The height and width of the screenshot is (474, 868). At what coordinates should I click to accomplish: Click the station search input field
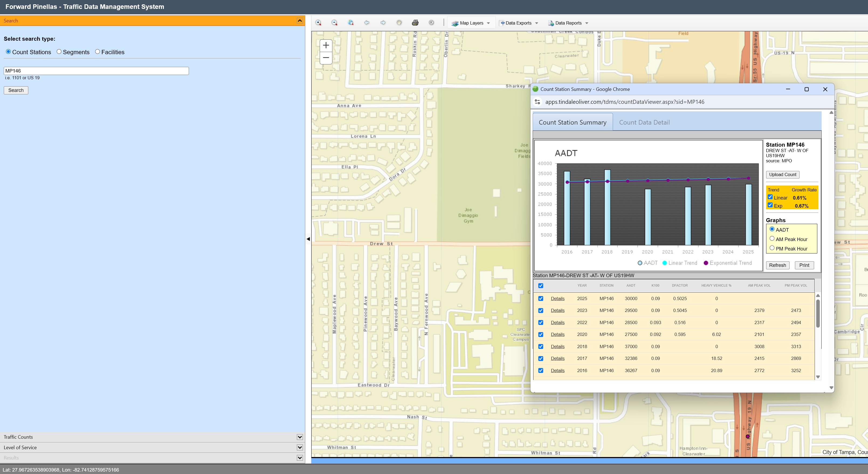click(96, 71)
